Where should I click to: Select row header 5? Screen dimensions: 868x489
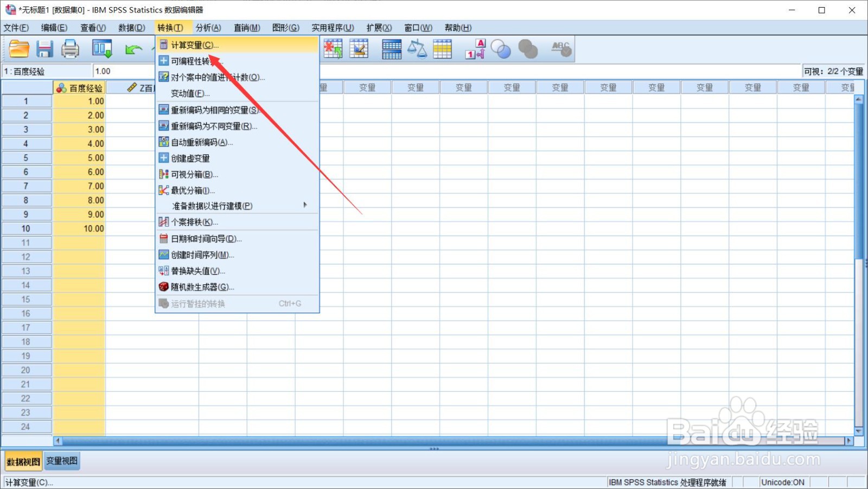point(26,157)
